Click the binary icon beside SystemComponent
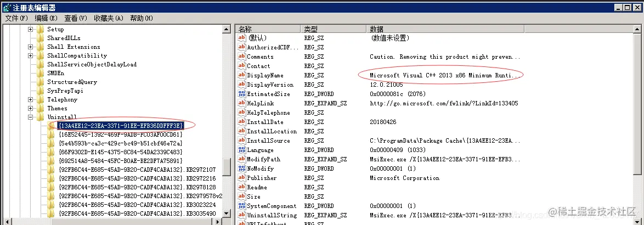644x225 pixels. pyautogui.click(x=241, y=206)
